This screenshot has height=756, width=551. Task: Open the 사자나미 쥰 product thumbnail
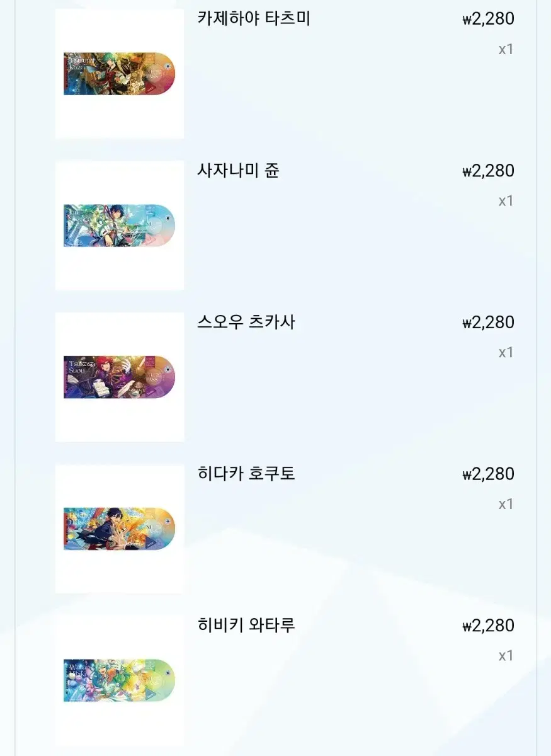pos(120,226)
